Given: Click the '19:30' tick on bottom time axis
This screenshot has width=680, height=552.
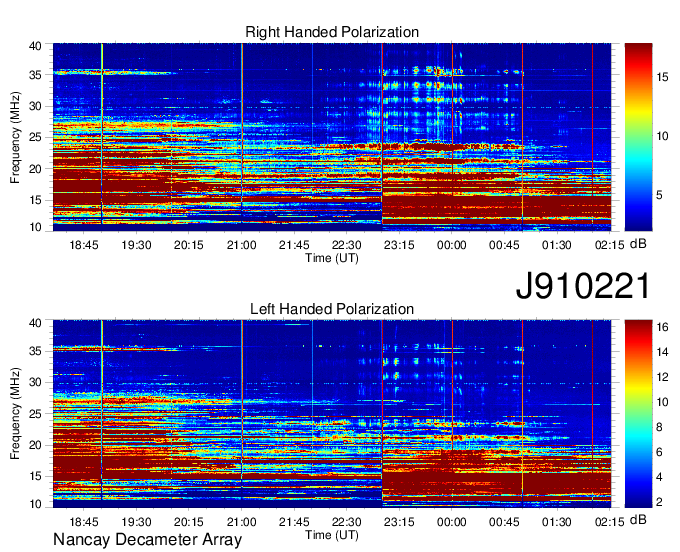Looking at the screenshot, I should 136,523.
